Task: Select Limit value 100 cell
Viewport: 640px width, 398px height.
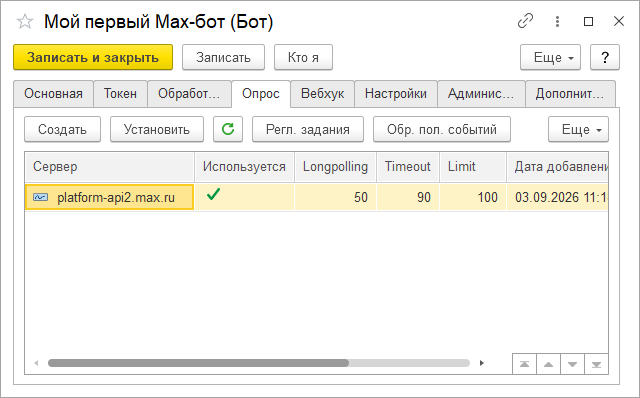Action: click(473, 197)
